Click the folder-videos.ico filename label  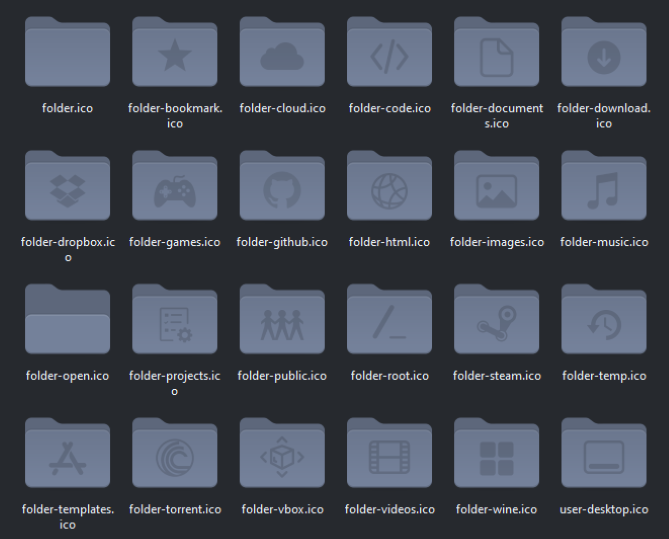click(389, 509)
